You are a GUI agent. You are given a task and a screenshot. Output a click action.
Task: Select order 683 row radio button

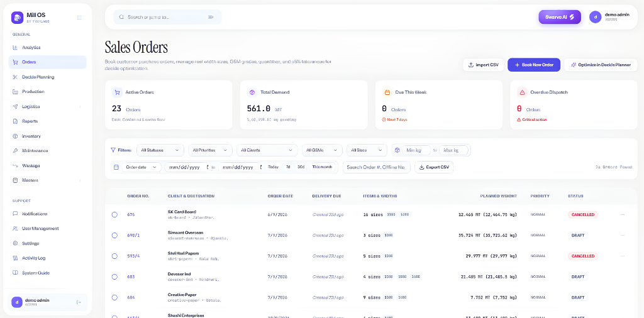point(114,277)
